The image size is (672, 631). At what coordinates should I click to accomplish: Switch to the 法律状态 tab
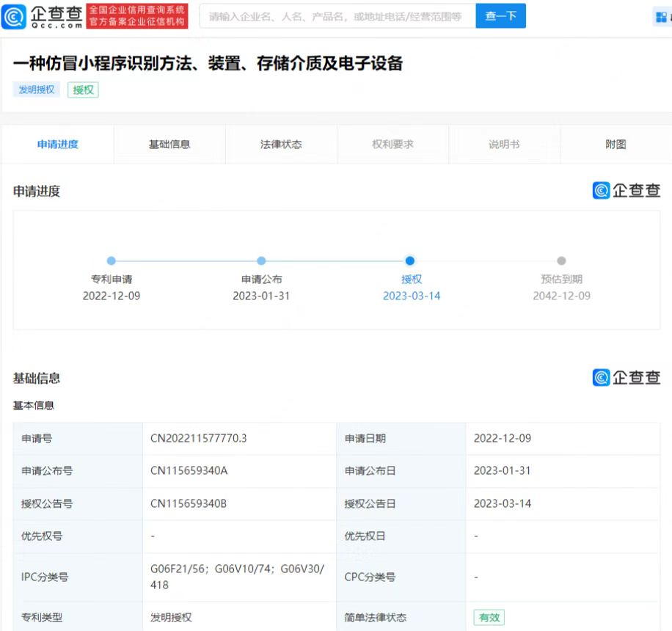point(281,145)
